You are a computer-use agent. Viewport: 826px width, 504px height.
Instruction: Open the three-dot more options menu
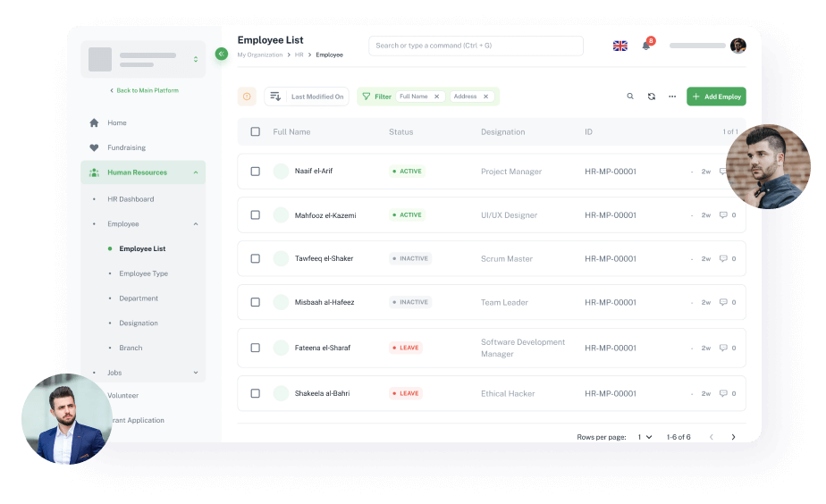672,97
